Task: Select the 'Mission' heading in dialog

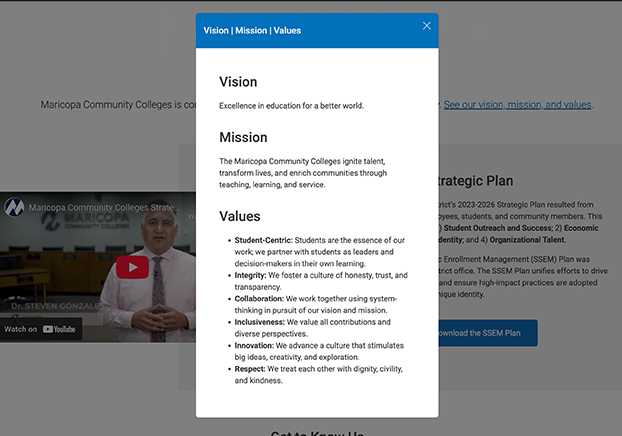Action: (243, 137)
